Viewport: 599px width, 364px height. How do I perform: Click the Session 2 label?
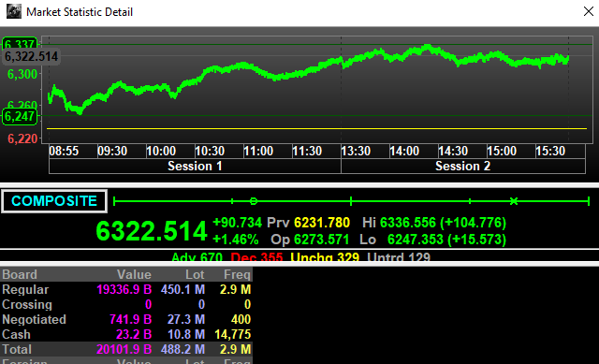coord(462,167)
